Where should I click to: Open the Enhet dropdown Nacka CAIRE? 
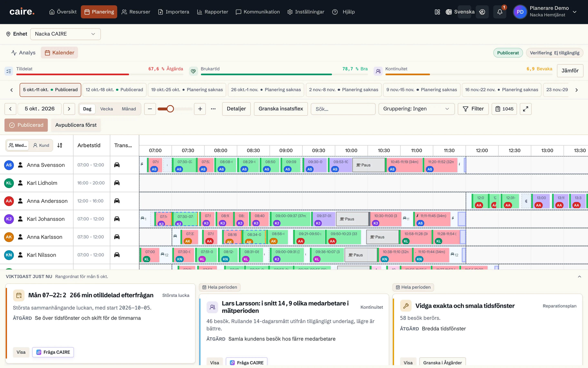(x=65, y=34)
